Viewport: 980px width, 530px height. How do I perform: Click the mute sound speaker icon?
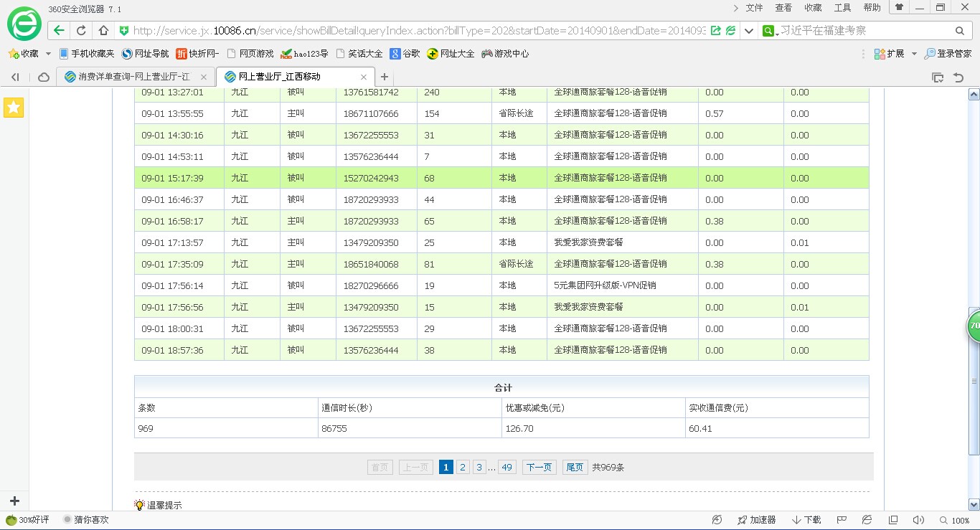(918, 520)
